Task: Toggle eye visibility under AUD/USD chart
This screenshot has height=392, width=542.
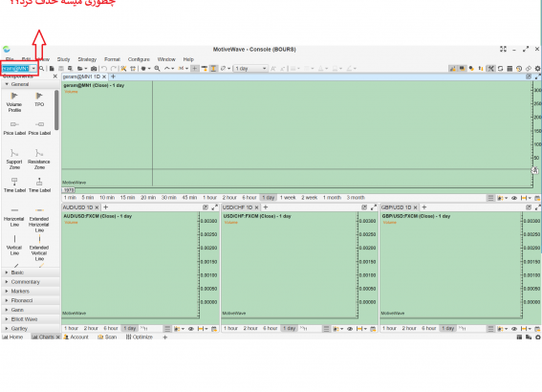Action: pos(191,328)
